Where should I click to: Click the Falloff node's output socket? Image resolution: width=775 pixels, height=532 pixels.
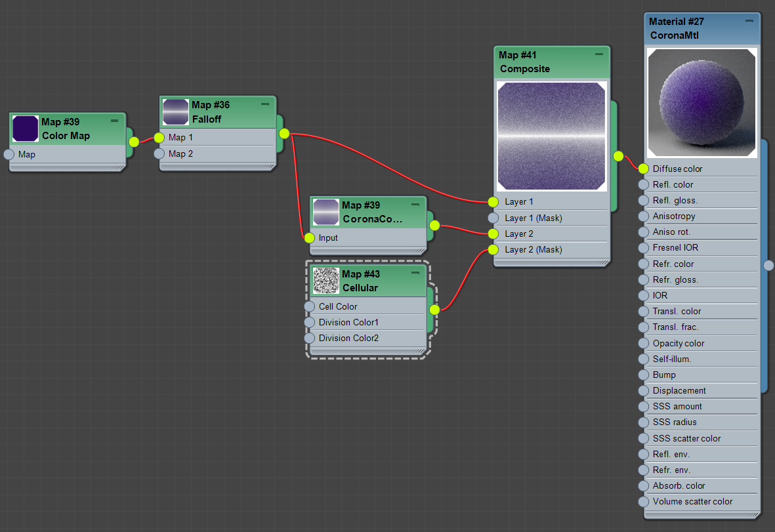click(284, 134)
